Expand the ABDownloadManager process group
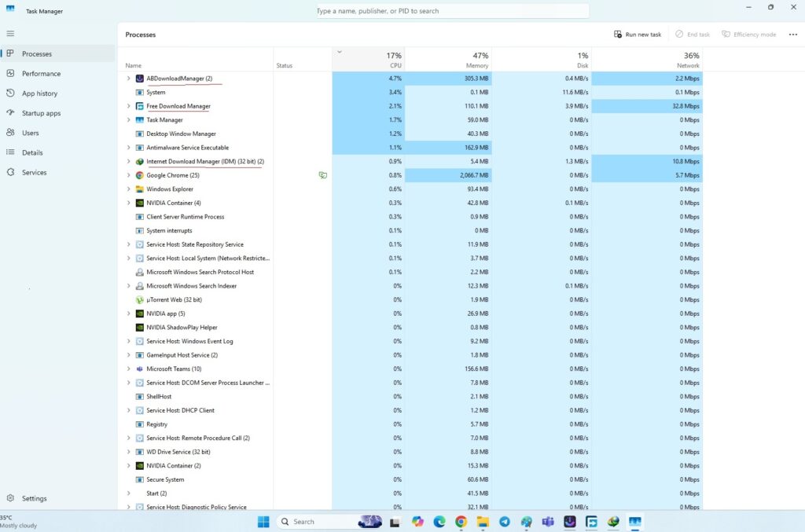 tap(128, 79)
